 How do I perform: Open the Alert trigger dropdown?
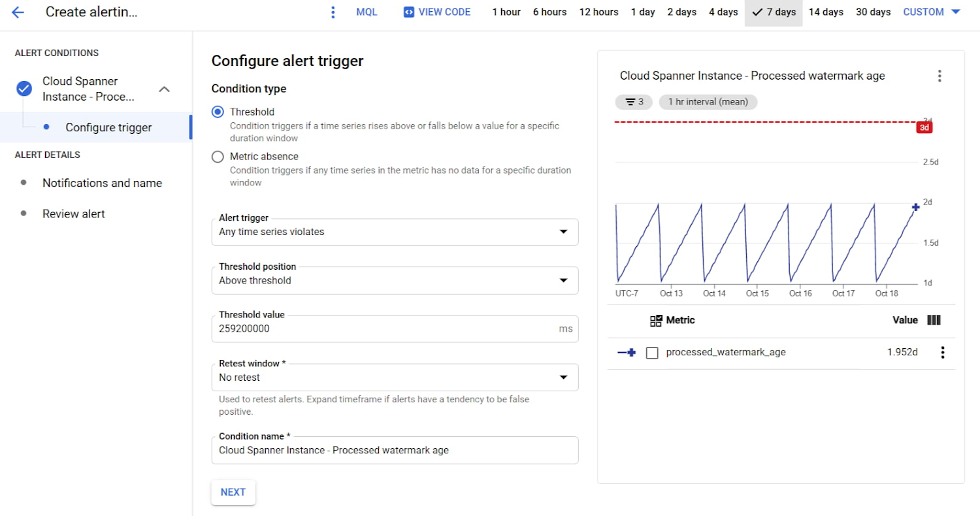(x=395, y=232)
